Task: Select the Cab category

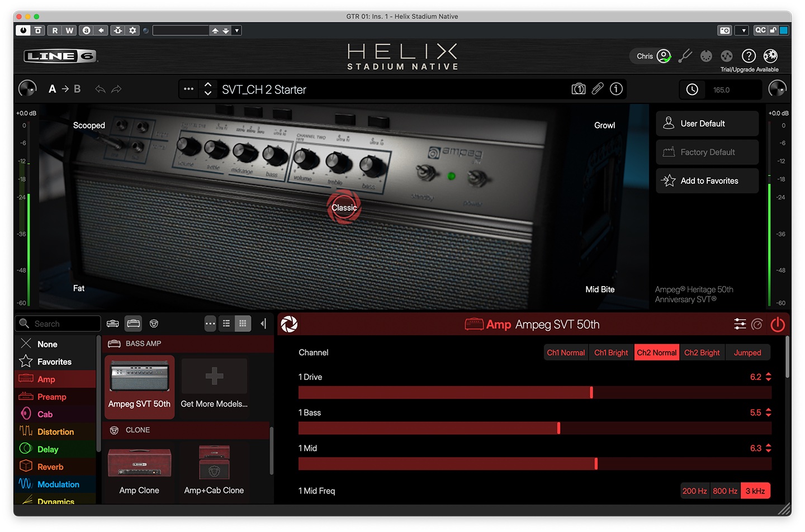Action: 55,414
